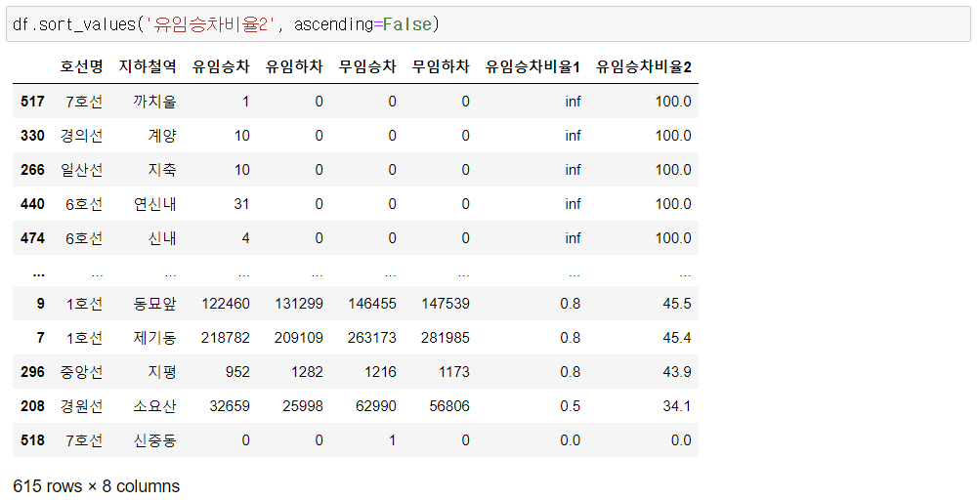
Task: Click the ratio value 45.5
Action: [x=677, y=304]
